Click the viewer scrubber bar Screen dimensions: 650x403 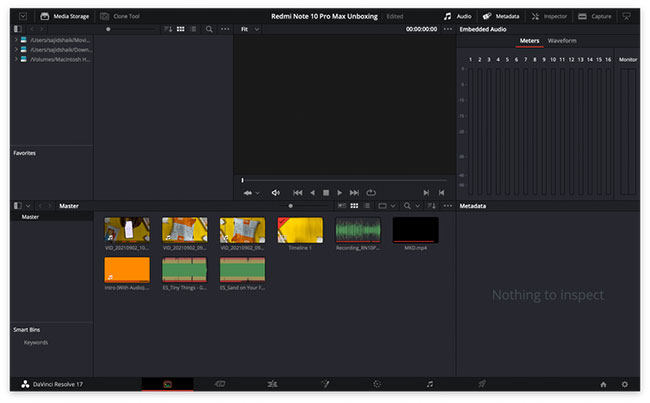point(344,180)
